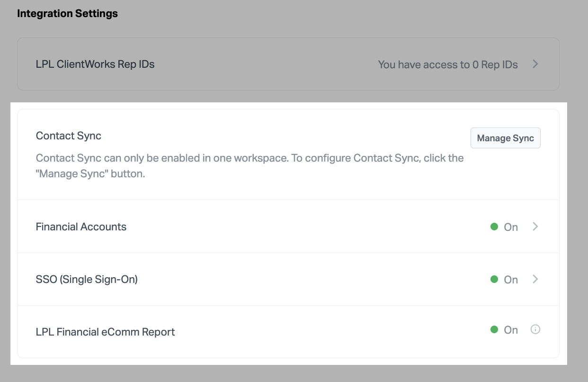
Task: Click the arrow icon on SSO row
Action: coord(535,280)
